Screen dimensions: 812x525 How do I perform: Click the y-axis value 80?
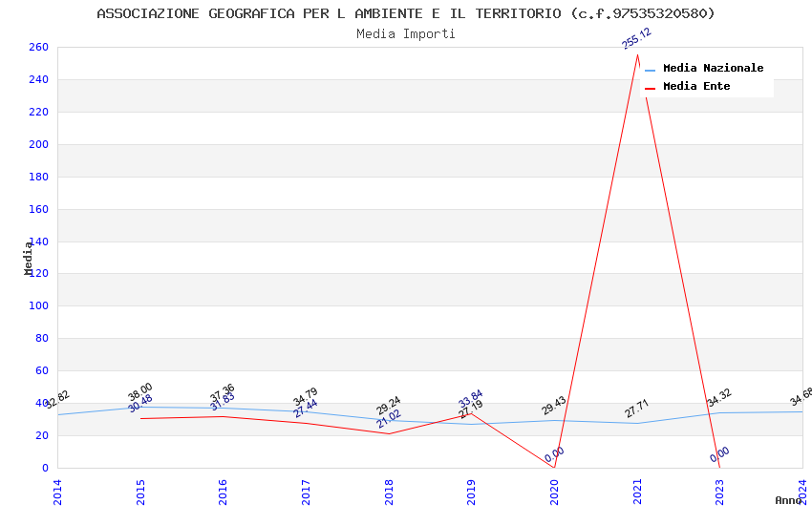[x=41, y=338]
